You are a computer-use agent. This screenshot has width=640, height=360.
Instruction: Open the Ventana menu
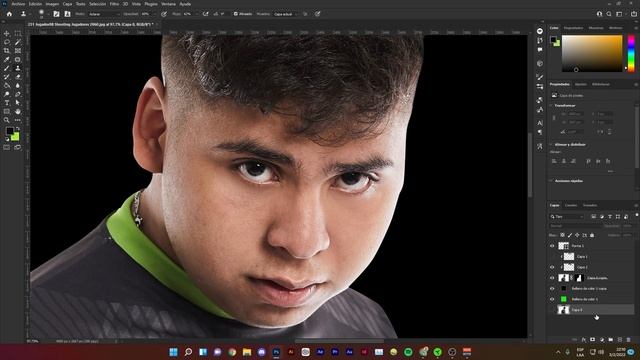tap(168, 4)
